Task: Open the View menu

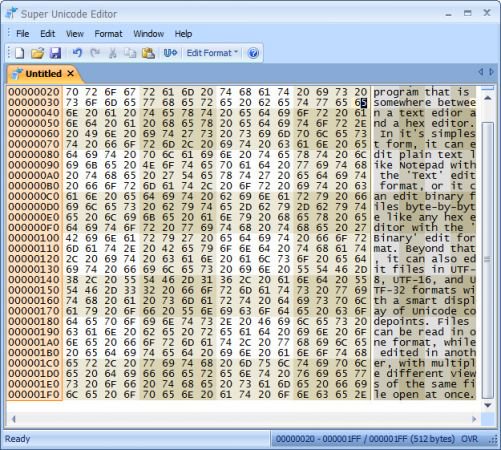Action: point(75,34)
